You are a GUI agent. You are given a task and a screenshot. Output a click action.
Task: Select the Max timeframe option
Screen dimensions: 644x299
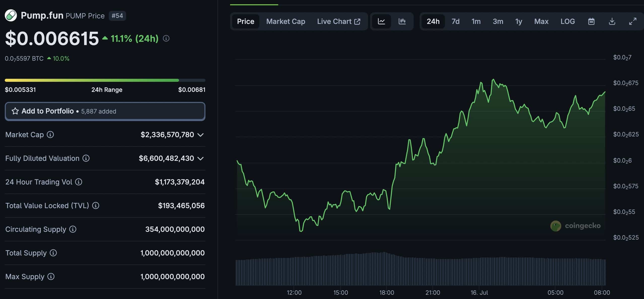point(541,21)
